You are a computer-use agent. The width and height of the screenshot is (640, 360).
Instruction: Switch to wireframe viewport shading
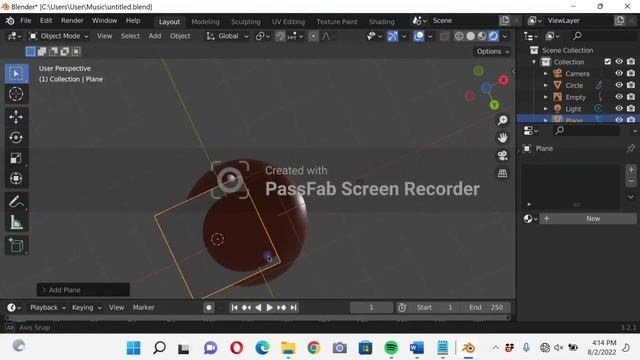tap(459, 36)
